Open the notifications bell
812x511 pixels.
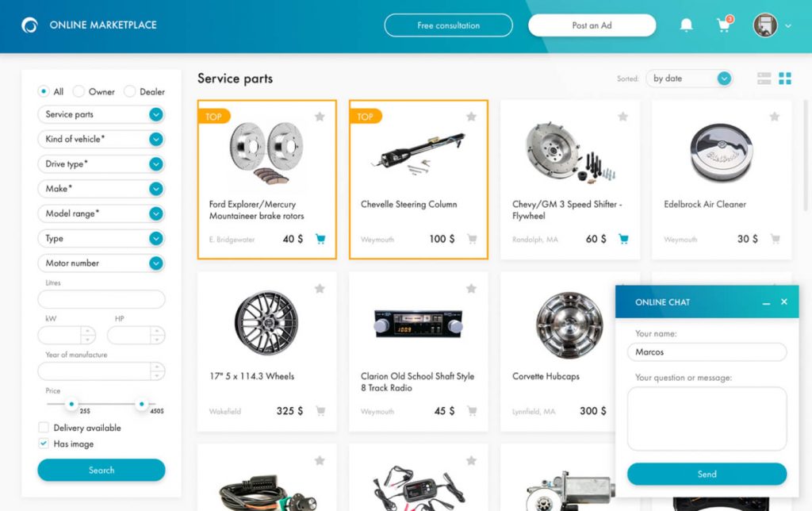coord(686,25)
